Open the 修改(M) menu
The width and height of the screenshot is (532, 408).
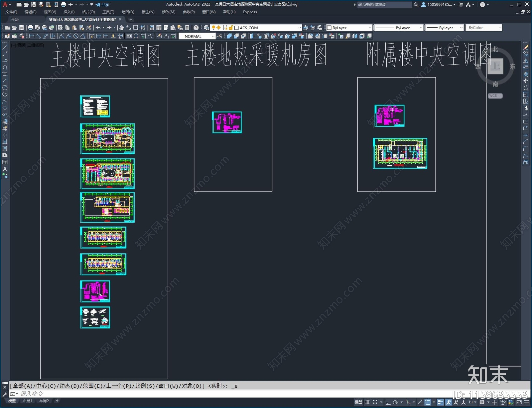168,12
